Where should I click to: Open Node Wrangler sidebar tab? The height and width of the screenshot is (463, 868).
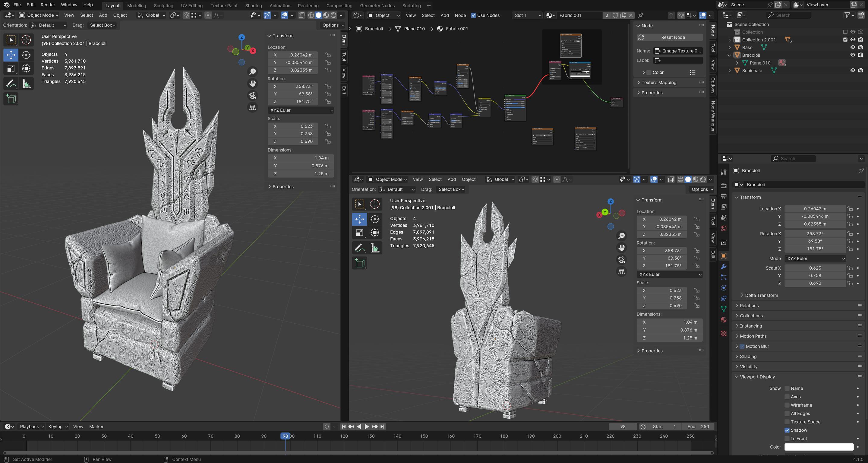[x=713, y=116]
